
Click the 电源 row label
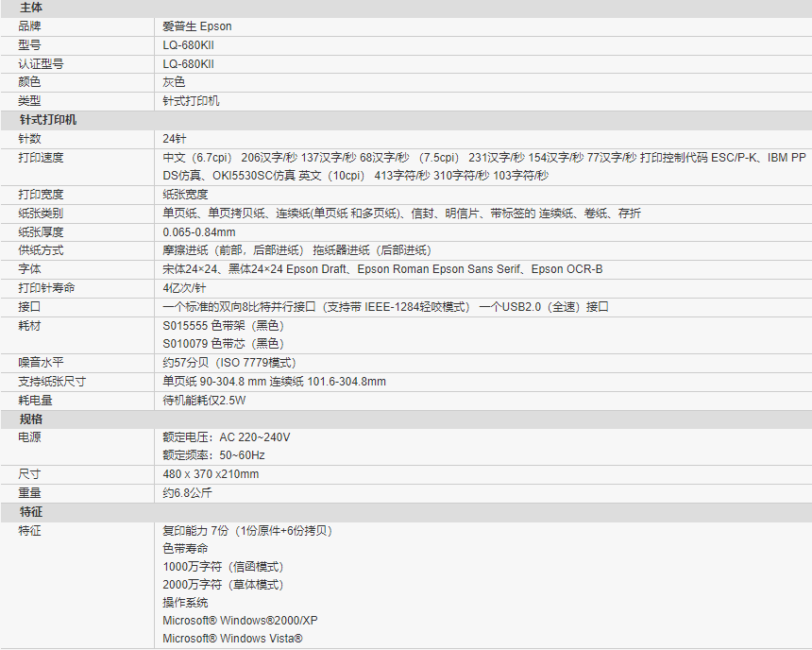tap(29, 437)
